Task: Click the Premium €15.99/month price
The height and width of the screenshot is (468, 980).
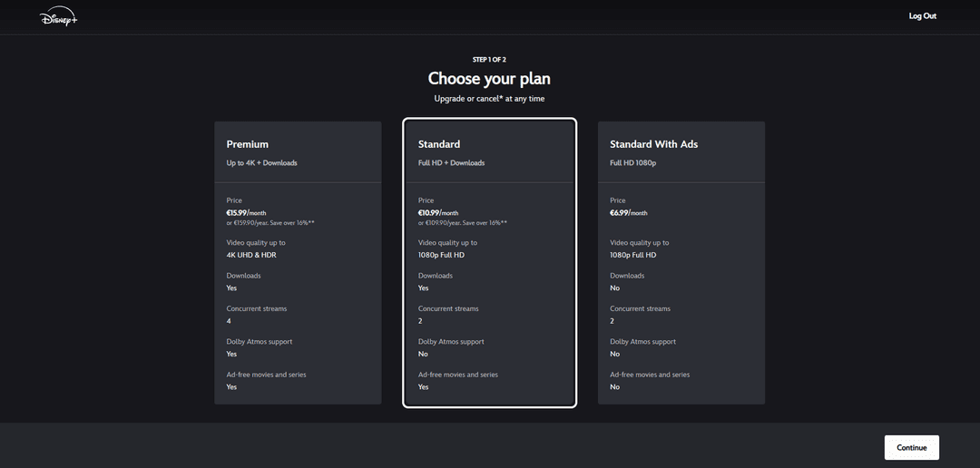Action: pyautogui.click(x=247, y=212)
